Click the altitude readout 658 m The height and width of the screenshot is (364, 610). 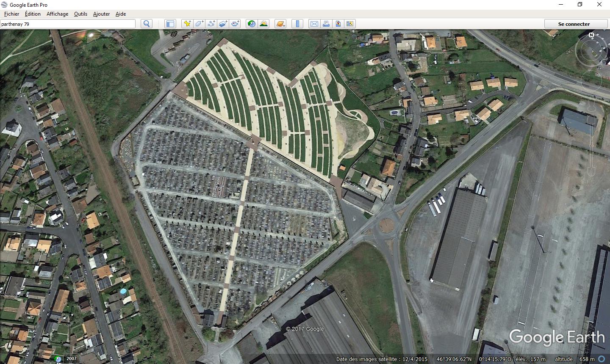pos(587,359)
